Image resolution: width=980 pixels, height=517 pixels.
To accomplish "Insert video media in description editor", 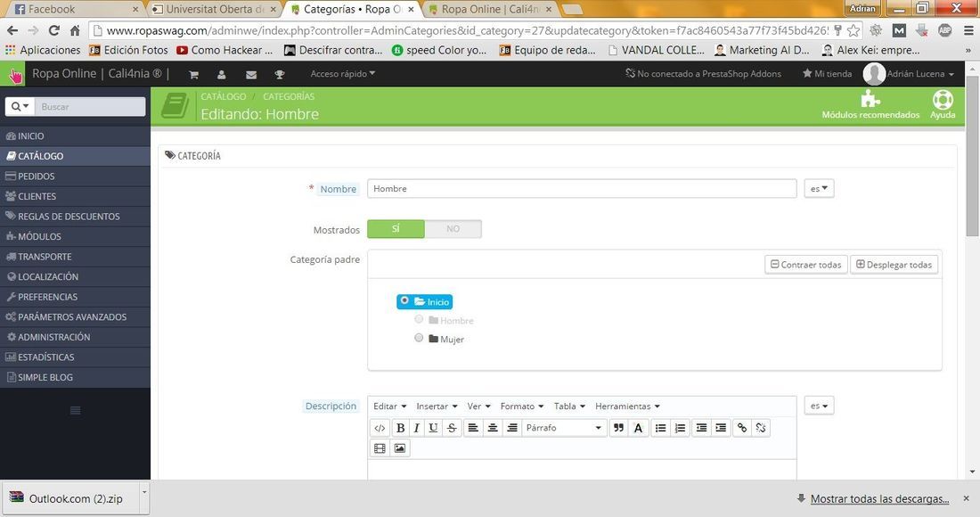I will coord(380,448).
